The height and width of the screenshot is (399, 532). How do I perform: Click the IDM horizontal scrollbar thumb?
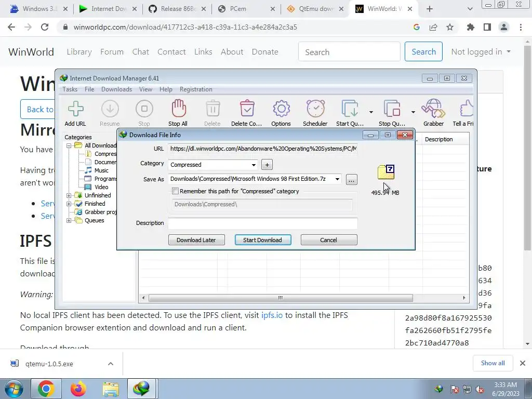click(281, 298)
